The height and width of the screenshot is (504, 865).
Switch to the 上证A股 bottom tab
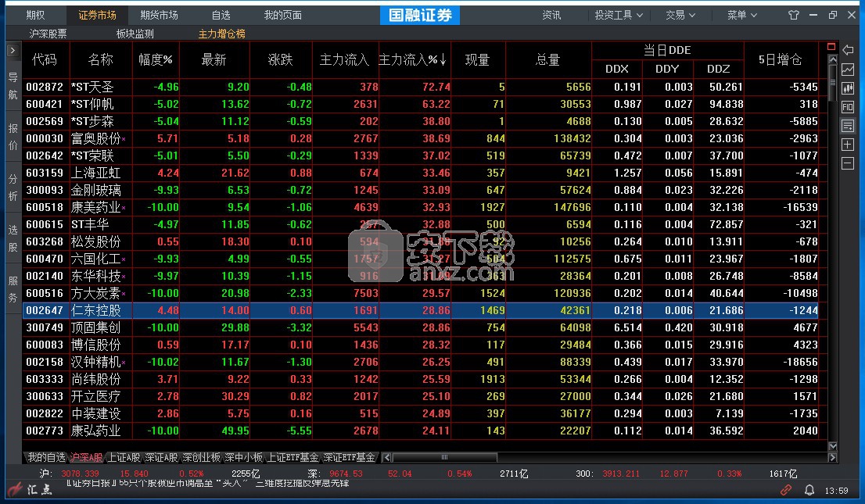(124, 457)
